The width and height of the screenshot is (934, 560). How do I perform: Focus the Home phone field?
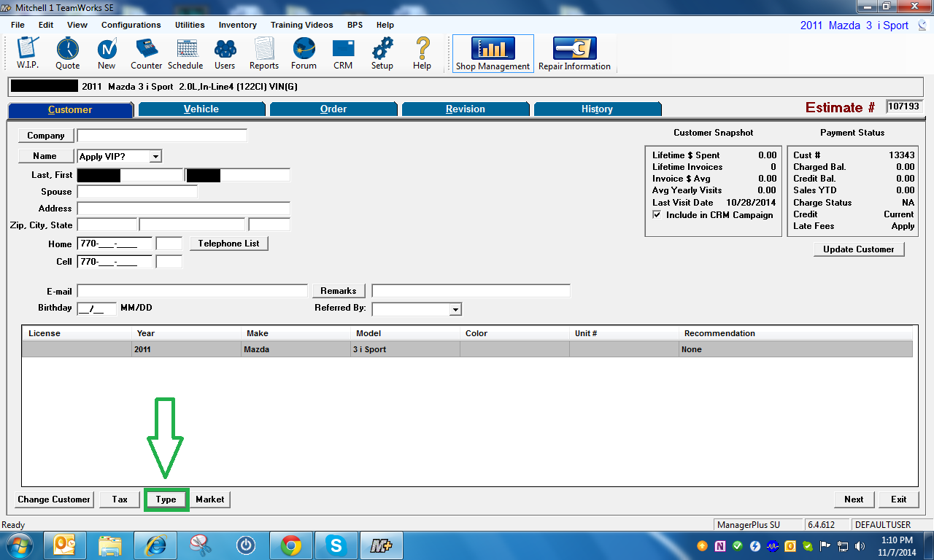click(115, 244)
